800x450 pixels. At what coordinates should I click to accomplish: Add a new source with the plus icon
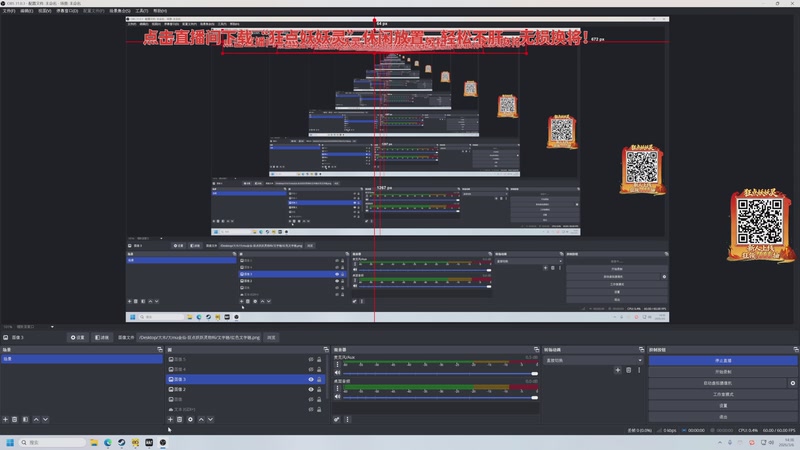click(170, 419)
